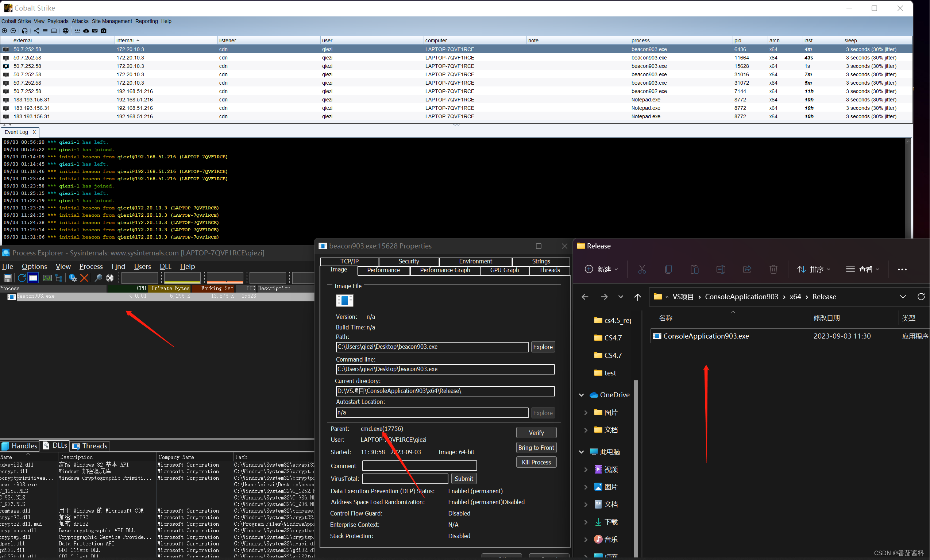
Task: Click the Kill Process button in Properties
Action: pyautogui.click(x=536, y=463)
